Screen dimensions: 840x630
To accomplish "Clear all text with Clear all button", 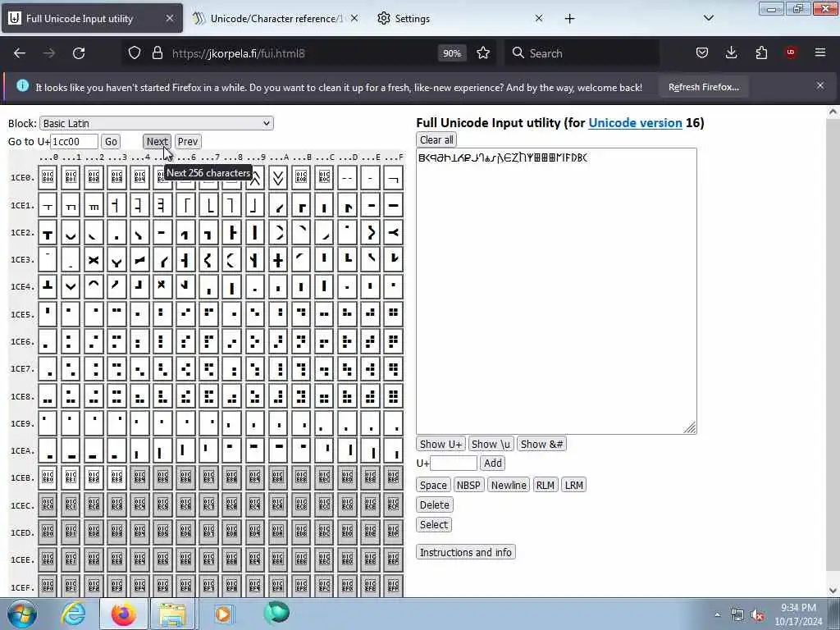I will point(436,139).
